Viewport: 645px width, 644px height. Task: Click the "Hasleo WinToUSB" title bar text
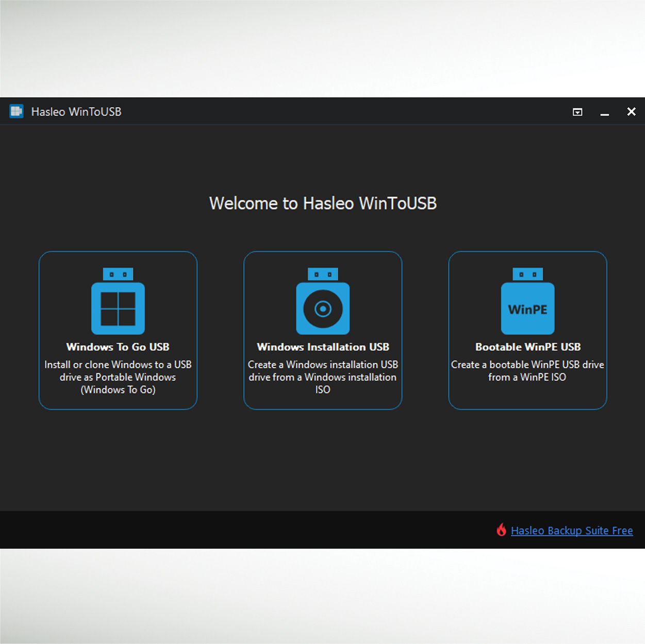(x=76, y=112)
